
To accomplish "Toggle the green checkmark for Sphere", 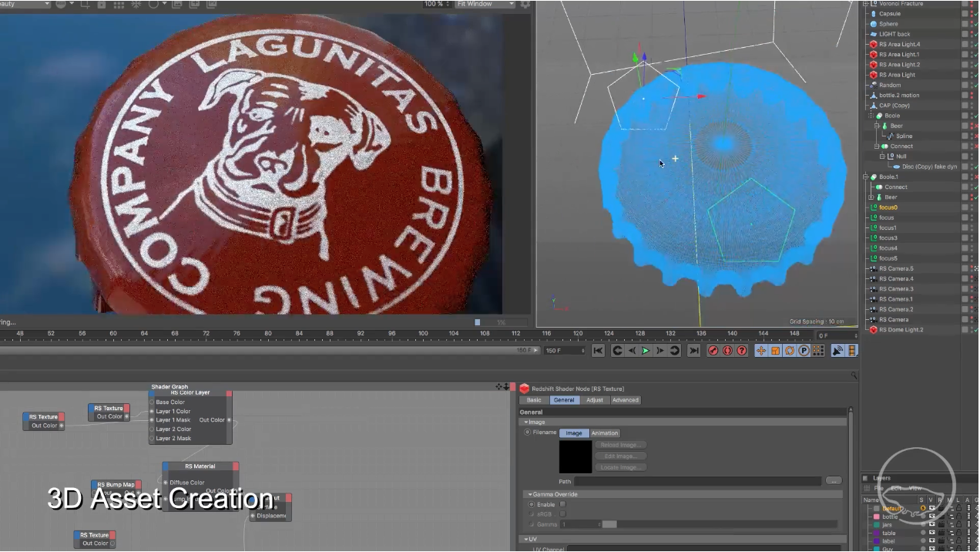I will 975,24.
